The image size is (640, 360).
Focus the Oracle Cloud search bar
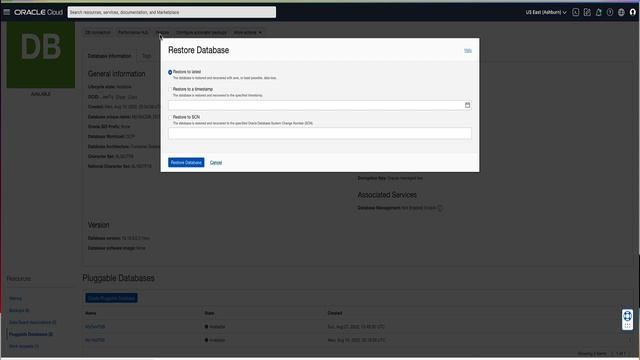point(172,12)
